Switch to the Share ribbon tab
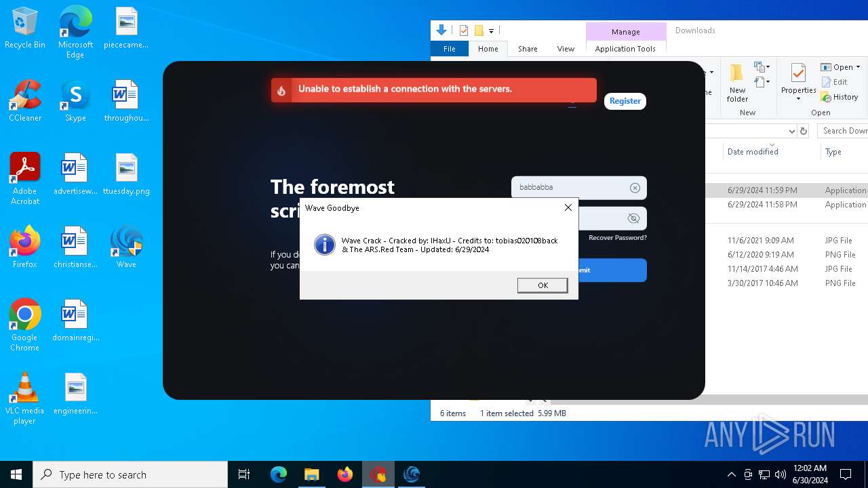868x488 pixels. coord(528,49)
